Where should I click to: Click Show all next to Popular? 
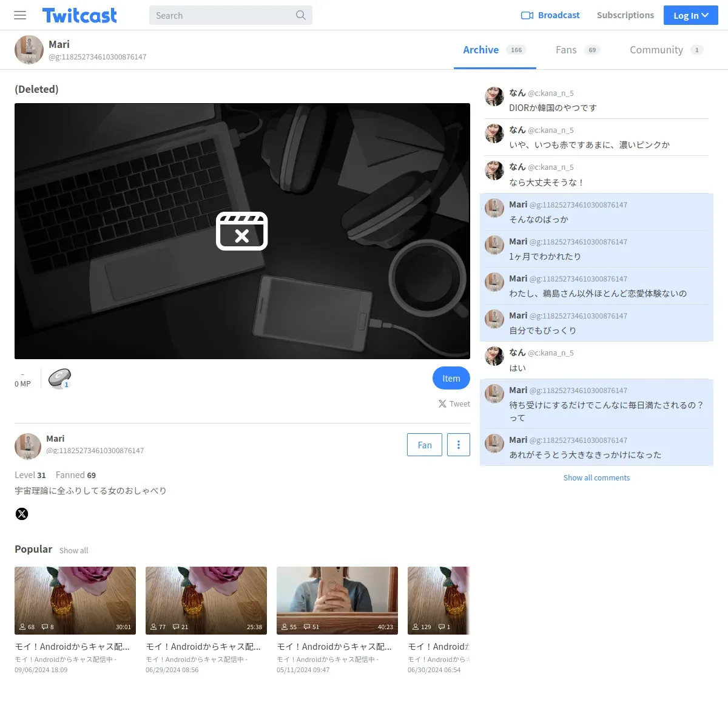coord(73,550)
